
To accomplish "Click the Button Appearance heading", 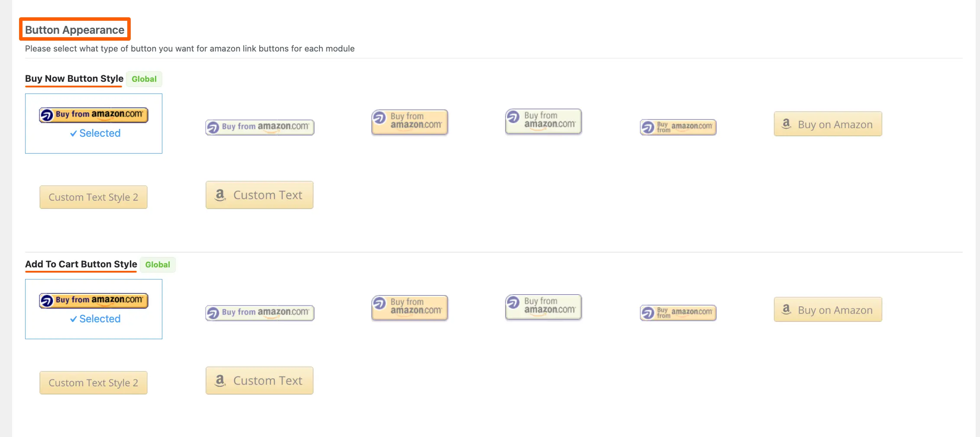I will (75, 30).
